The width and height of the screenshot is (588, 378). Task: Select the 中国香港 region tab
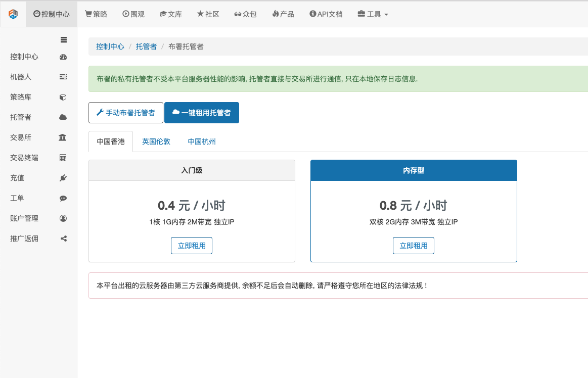click(111, 141)
